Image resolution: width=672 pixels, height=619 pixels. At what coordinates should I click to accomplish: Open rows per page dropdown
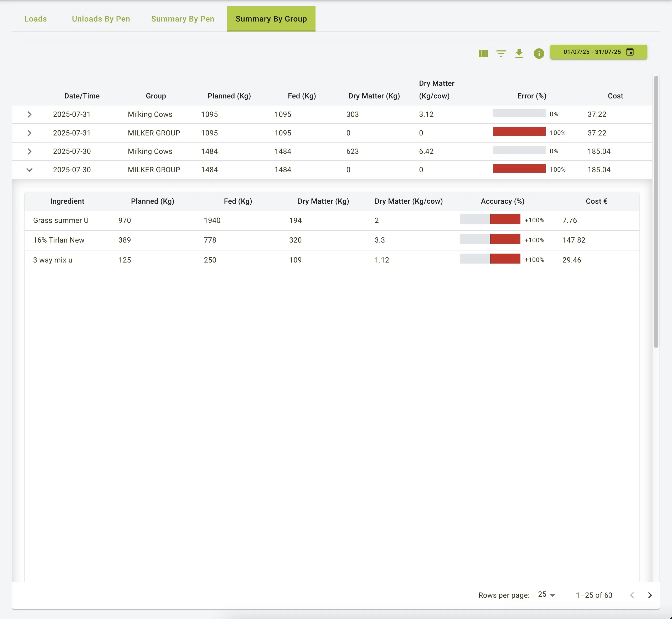(547, 595)
